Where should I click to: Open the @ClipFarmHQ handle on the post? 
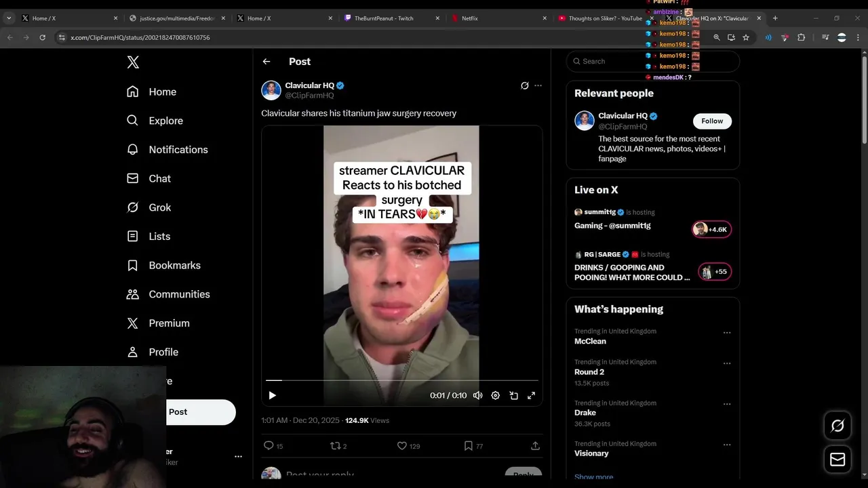click(x=309, y=96)
